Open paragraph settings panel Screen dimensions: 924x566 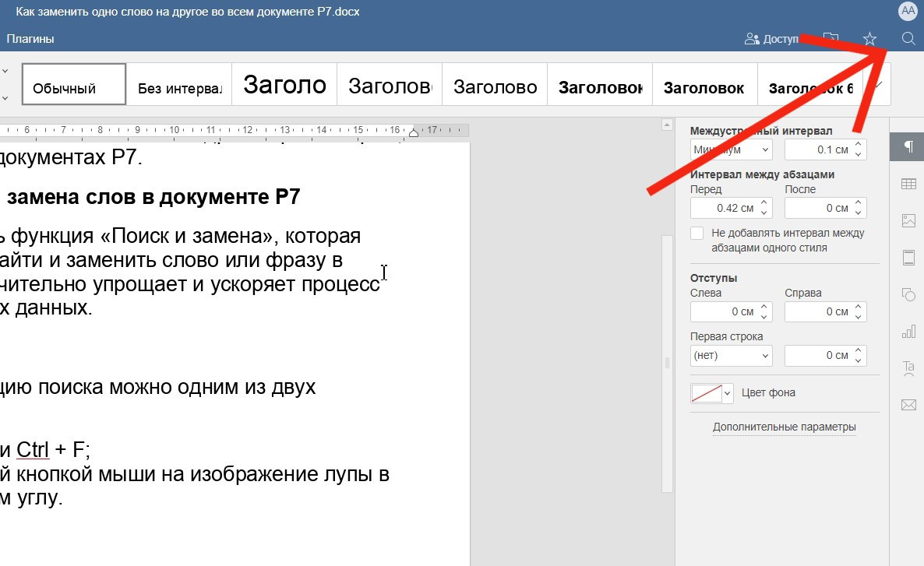pos(908,146)
